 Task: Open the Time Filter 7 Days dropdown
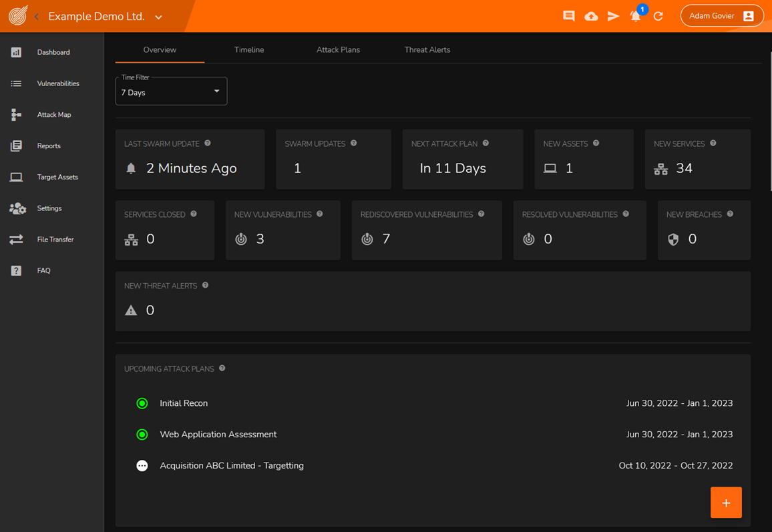tap(172, 91)
